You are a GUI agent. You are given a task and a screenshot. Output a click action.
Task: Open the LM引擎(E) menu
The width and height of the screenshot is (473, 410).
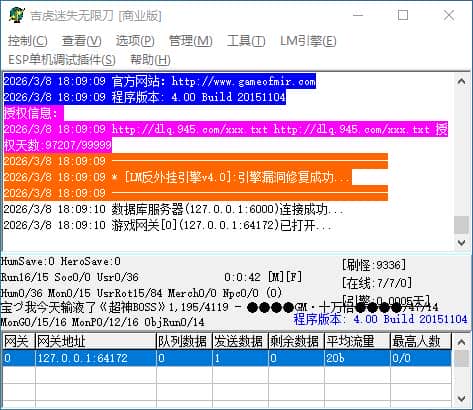coord(308,41)
